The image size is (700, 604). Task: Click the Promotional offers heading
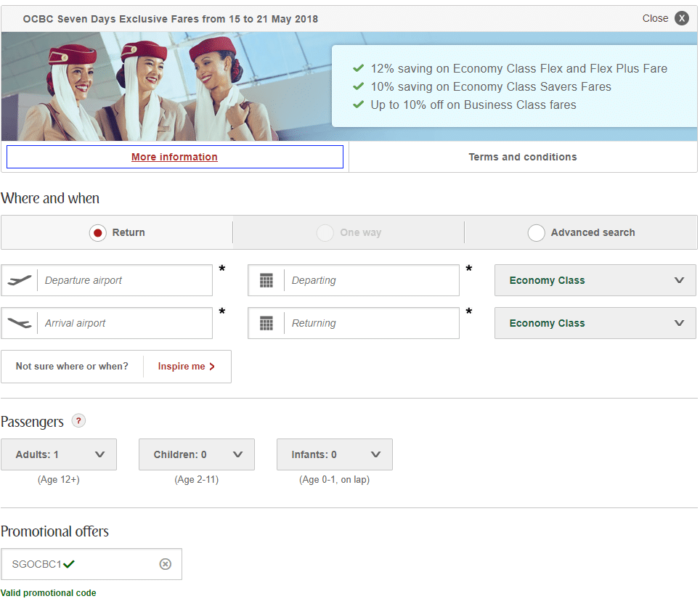pos(54,531)
